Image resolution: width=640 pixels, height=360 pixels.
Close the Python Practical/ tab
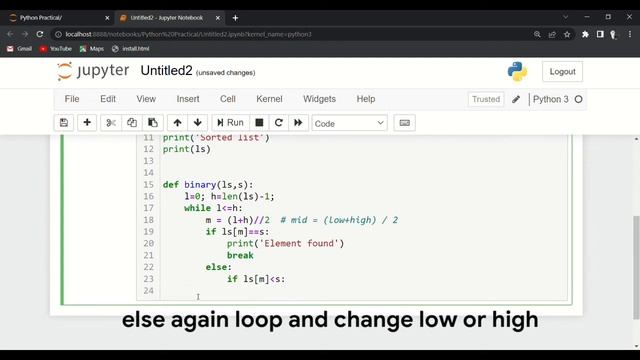coord(107,18)
